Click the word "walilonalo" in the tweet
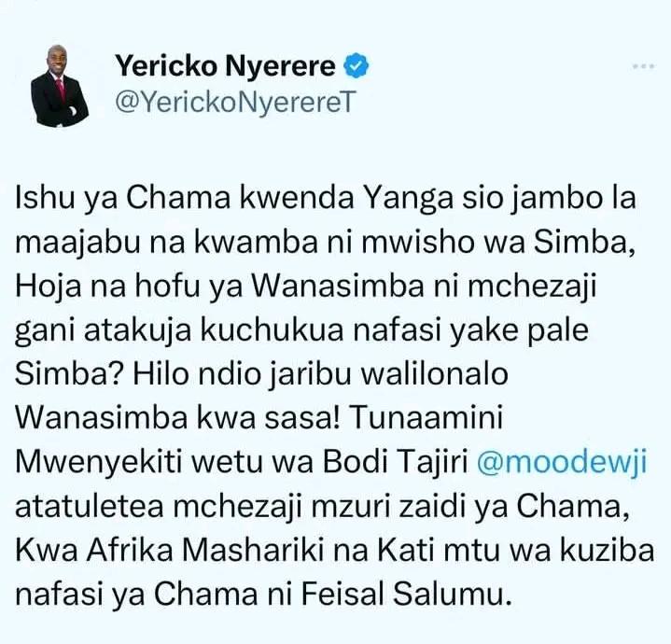 tap(435, 373)
